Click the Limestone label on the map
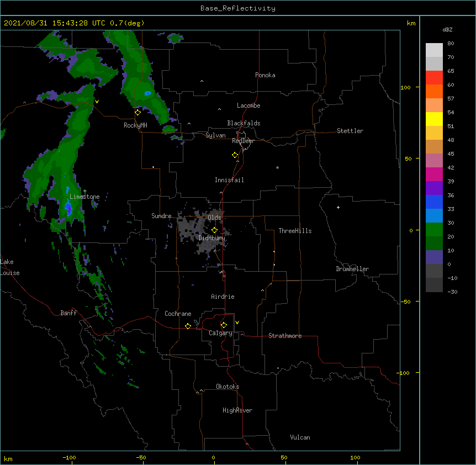476x465 pixels. (84, 197)
